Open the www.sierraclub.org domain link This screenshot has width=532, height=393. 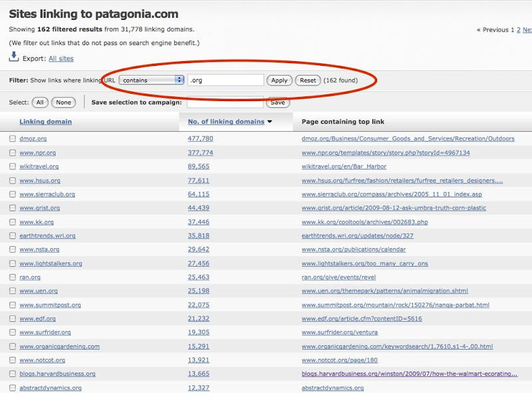(x=47, y=194)
